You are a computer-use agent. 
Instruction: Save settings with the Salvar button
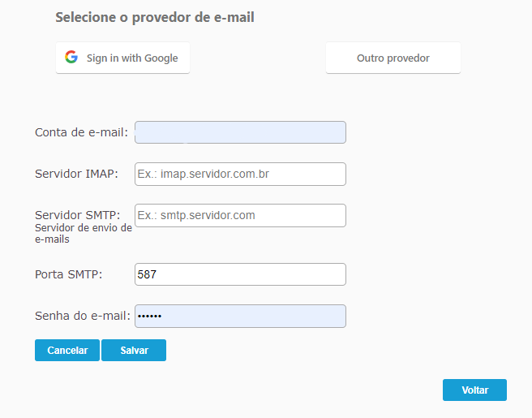click(x=134, y=350)
